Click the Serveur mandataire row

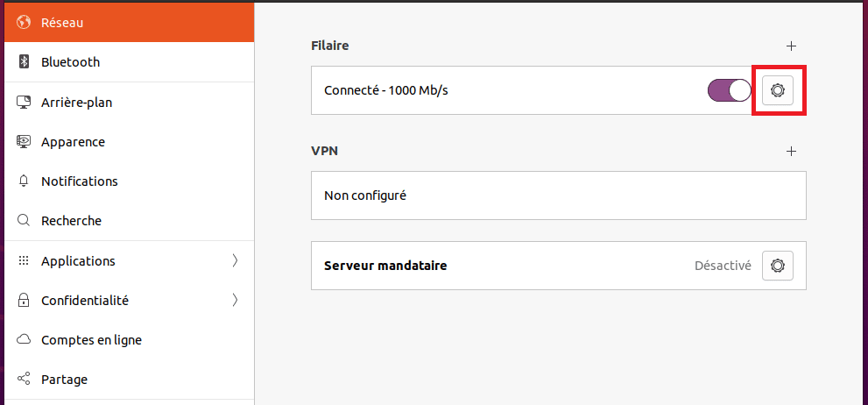(x=559, y=266)
